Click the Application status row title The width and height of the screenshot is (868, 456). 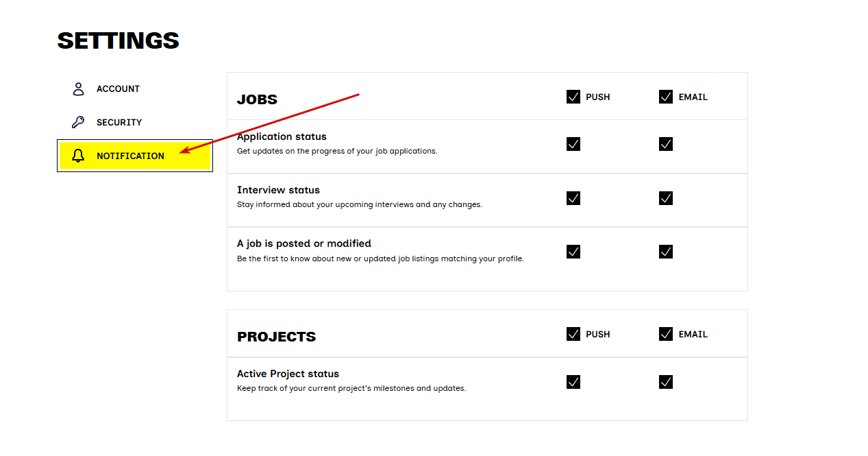(282, 136)
